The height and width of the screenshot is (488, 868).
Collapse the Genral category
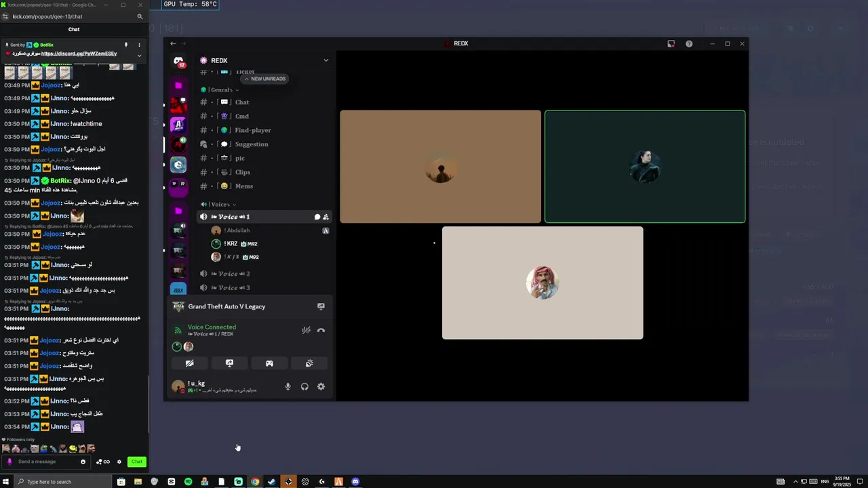pos(220,89)
